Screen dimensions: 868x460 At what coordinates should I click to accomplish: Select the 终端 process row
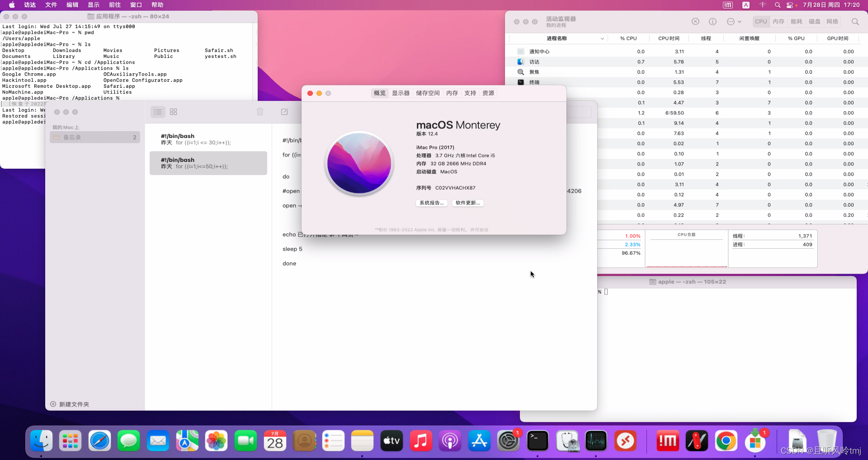[x=686, y=82]
